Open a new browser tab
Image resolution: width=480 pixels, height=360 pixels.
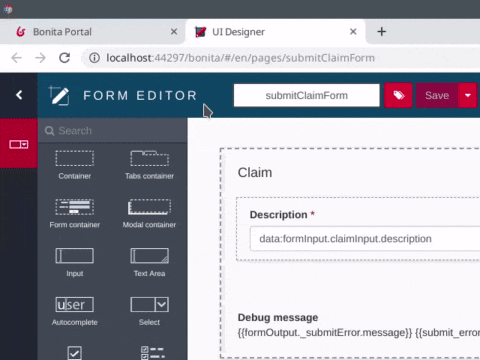[x=382, y=32]
